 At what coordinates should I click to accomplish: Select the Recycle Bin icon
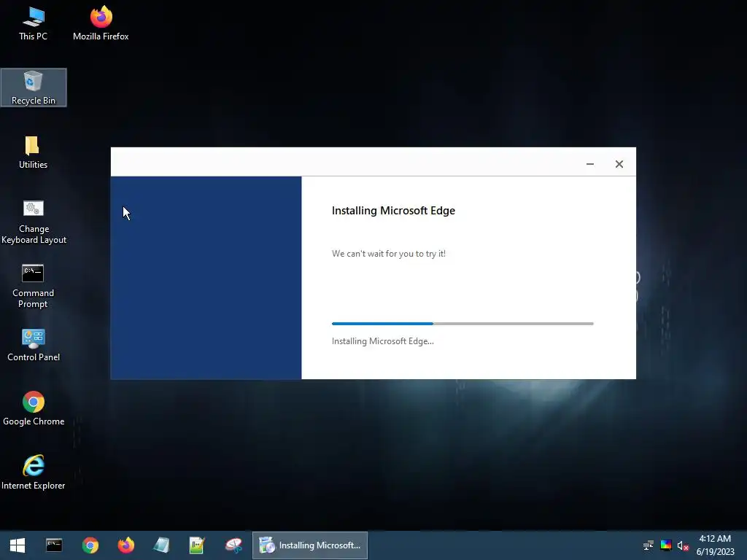point(34,87)
